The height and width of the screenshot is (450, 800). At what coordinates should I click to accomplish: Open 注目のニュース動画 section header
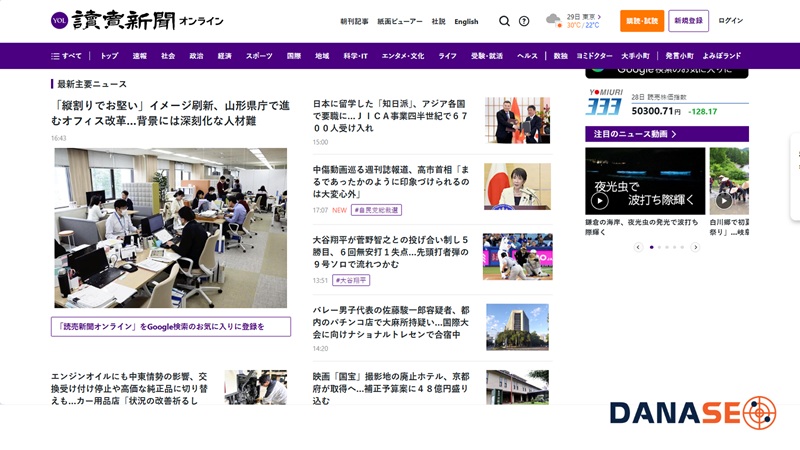coord(667,134)
